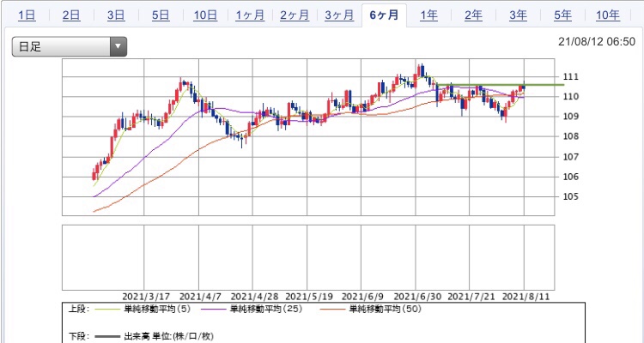Switch to the 1ヶ月 period tab
Screen dimensions: 644x343
click(x=250, y=15)
